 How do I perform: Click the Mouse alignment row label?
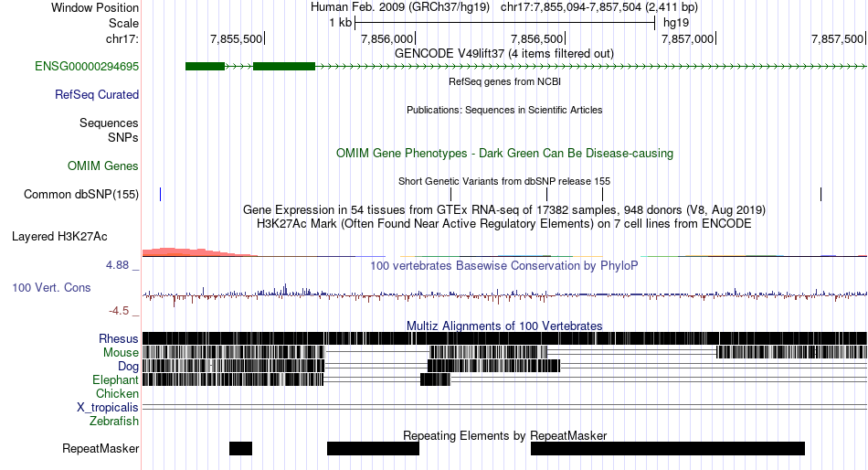coord(121,353)
